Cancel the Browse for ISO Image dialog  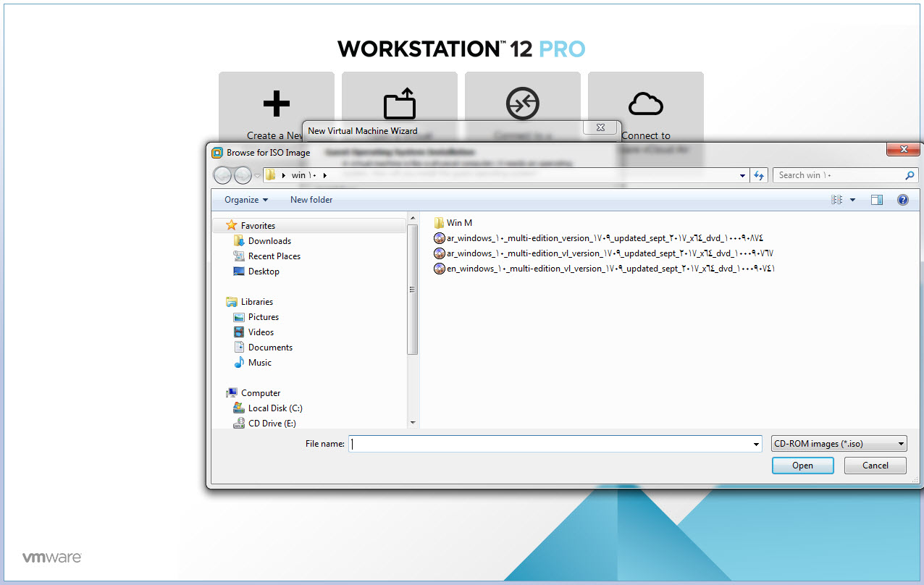(875, 466)
